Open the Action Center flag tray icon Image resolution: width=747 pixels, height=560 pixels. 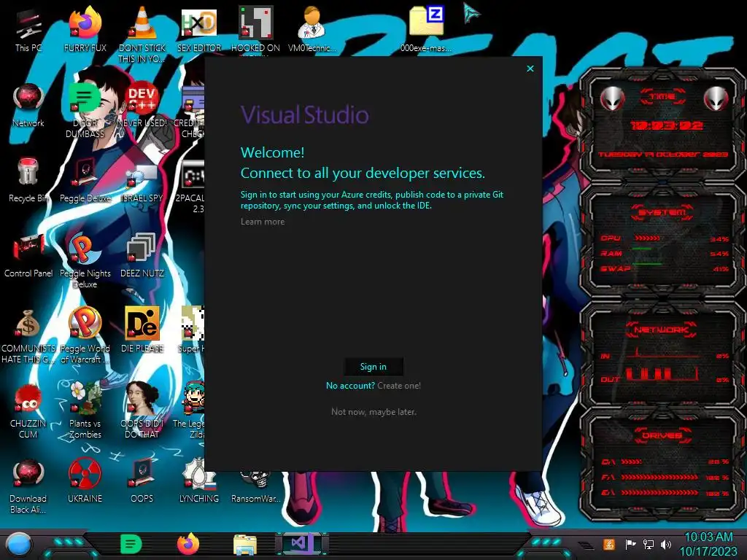(x=631, y=544)
